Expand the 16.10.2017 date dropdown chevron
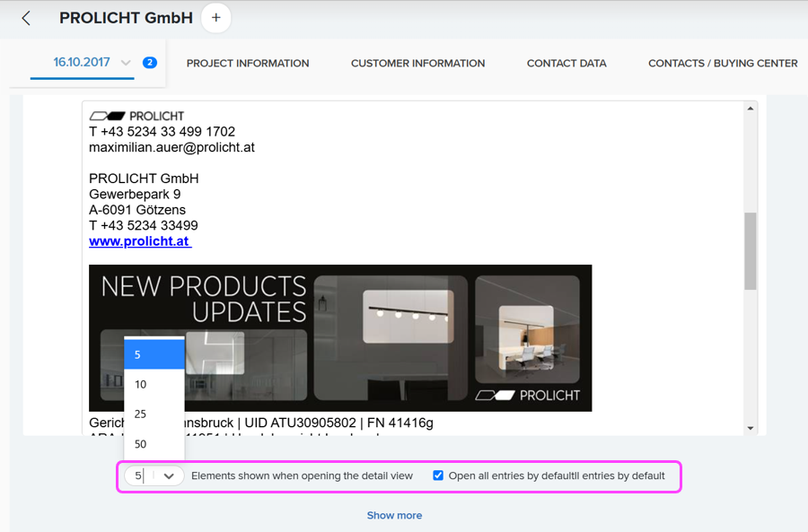Screen dimensions: 808x532 [126, 63]
